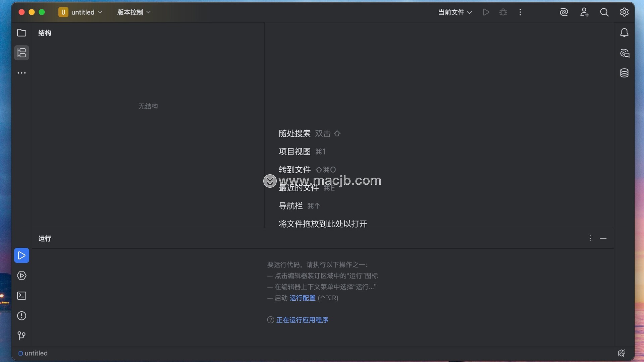Screen dimensions: 644x362
Task: Open the Services tool window
Action: [x=21, y=276]
